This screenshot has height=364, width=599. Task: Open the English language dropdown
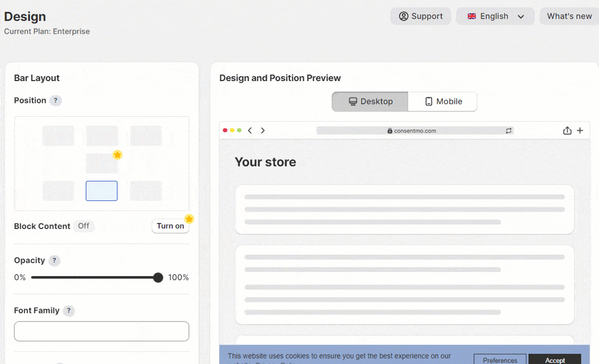(x=495, y=16)
